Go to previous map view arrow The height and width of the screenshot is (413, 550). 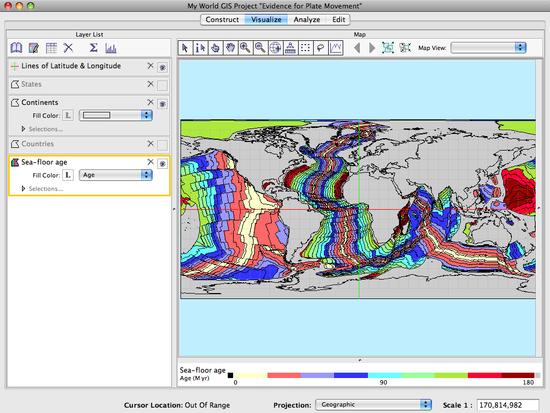click(x=357, y=48)
